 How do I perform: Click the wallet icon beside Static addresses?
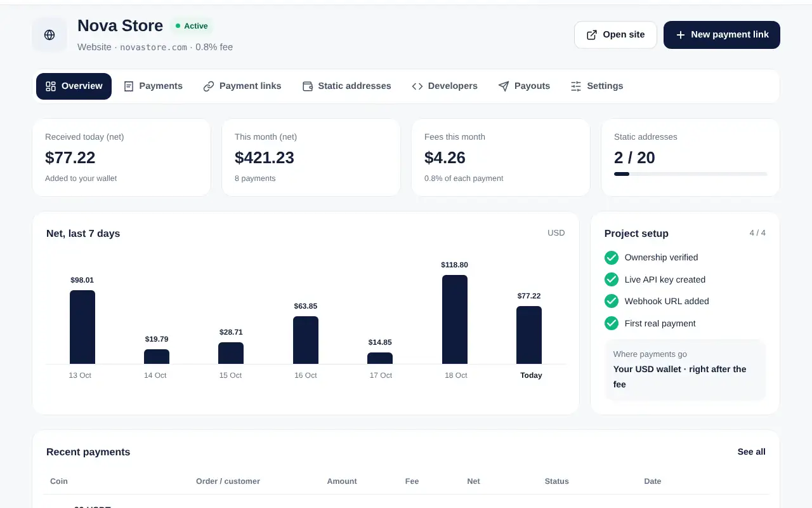[308, 86]
